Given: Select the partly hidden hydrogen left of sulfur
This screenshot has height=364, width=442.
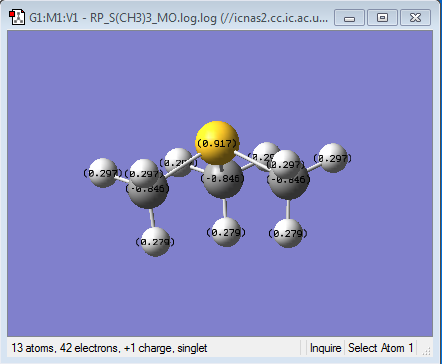Looking at the screenshot, I should (x=178, y=161).
